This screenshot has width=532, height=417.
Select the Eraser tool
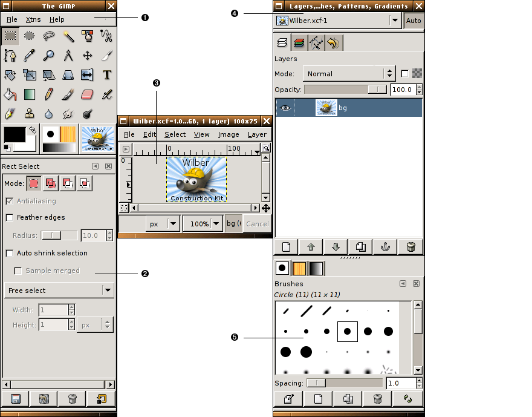click(x=87, y=94)
